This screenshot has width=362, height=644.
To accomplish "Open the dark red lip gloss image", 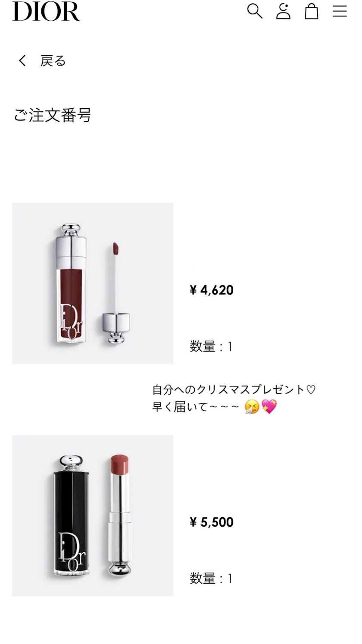I will tap(93, 283).
